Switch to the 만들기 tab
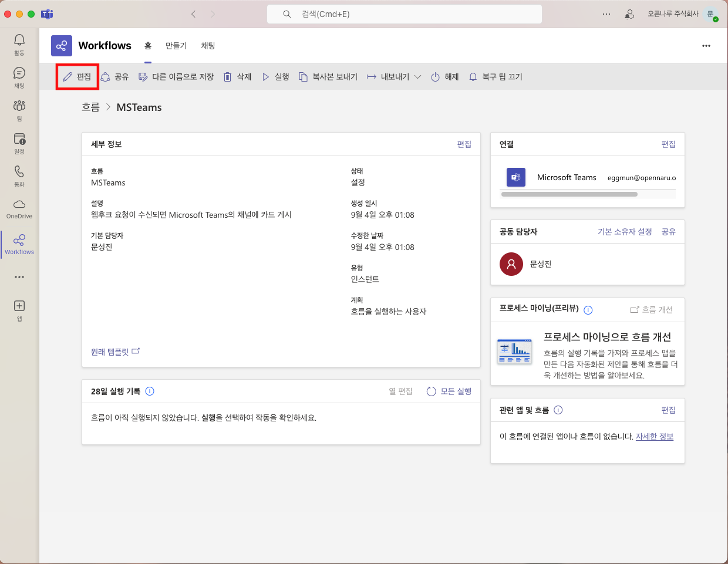Viewport: 728px width, 564px height. tap(176, 46)
